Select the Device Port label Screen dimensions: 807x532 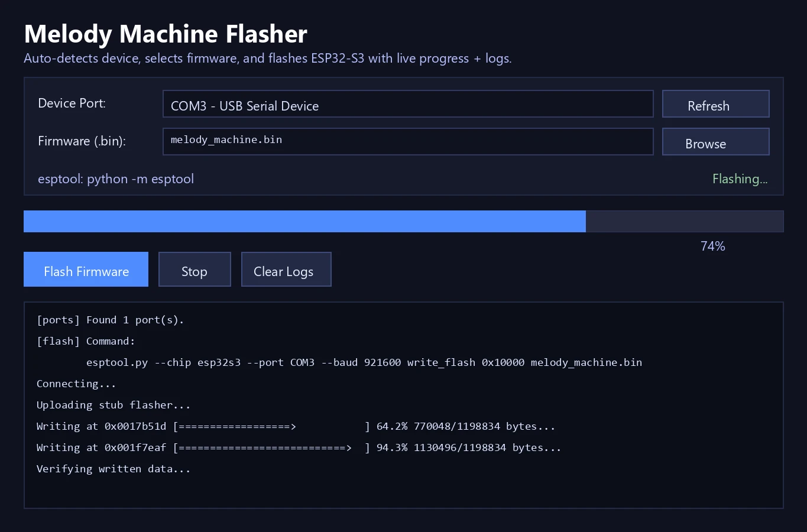tap(72, 103)
